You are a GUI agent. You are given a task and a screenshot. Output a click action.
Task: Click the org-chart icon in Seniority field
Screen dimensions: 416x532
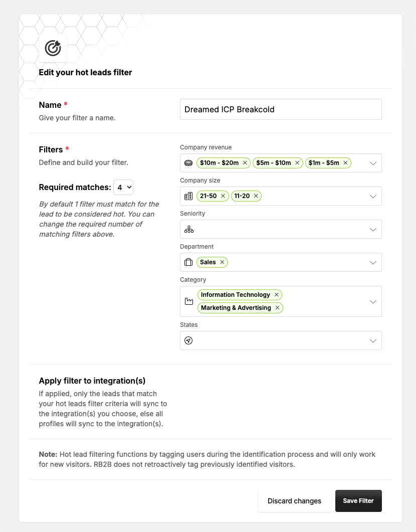(x=188, y=229)
